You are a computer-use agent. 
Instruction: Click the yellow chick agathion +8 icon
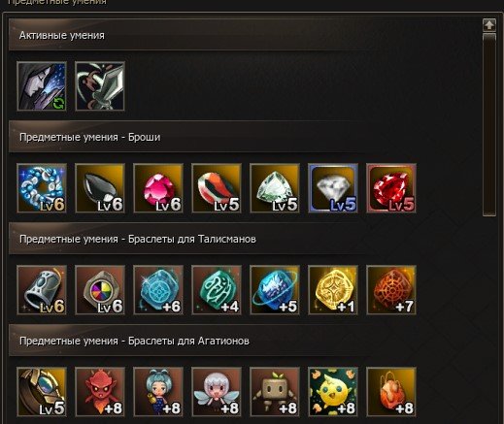point(333,392)
